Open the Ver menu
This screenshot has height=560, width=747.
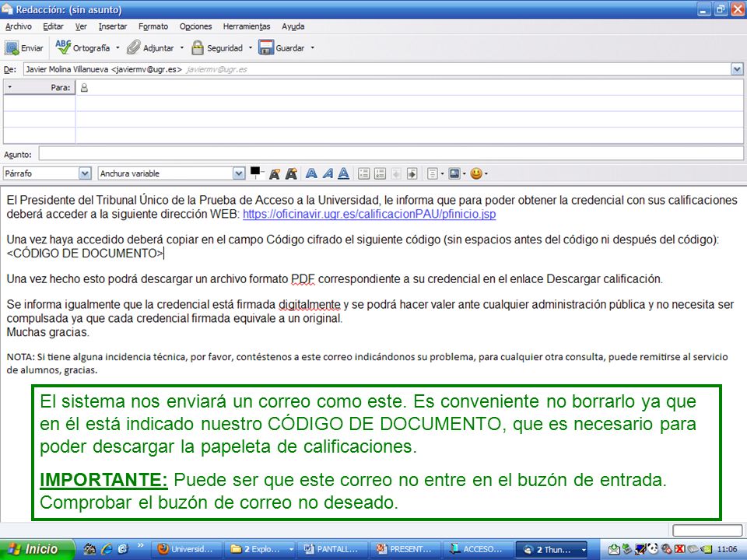coord(82,26)
